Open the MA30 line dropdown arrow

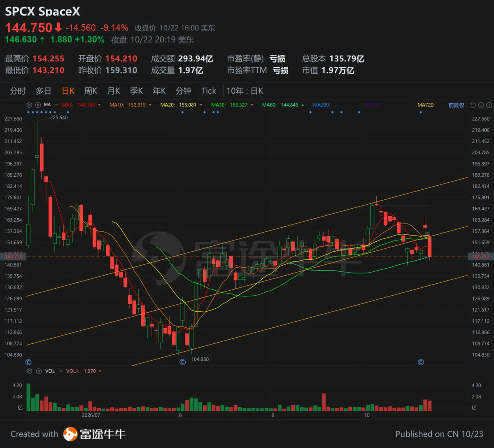pyautogui.click(x=252, y=105)
